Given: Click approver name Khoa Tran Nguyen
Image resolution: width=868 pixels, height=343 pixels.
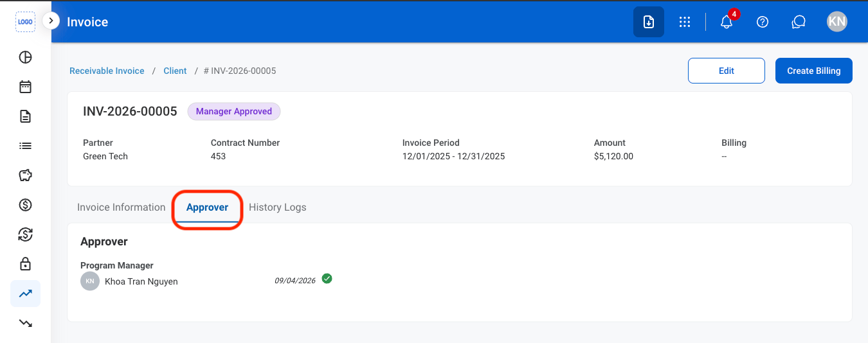Looking at the screenshot, I should [x=141, y=281].
